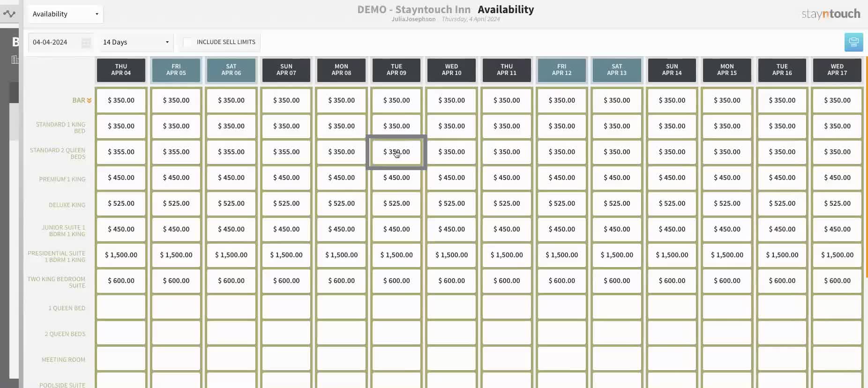Screen dimensions: 868x388
Task: Select the SAT APR 06 column header
Action: coord(231,70)
